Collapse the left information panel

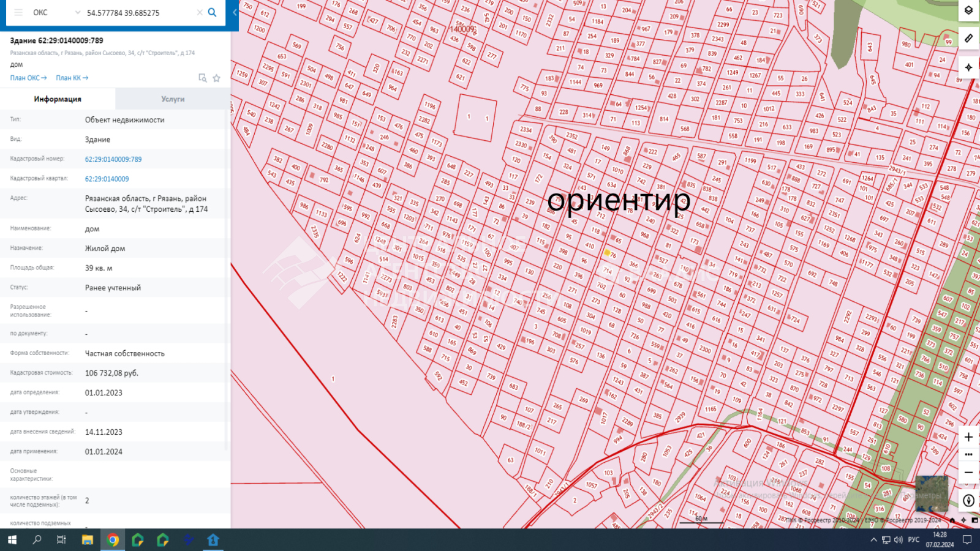(235, 12)
